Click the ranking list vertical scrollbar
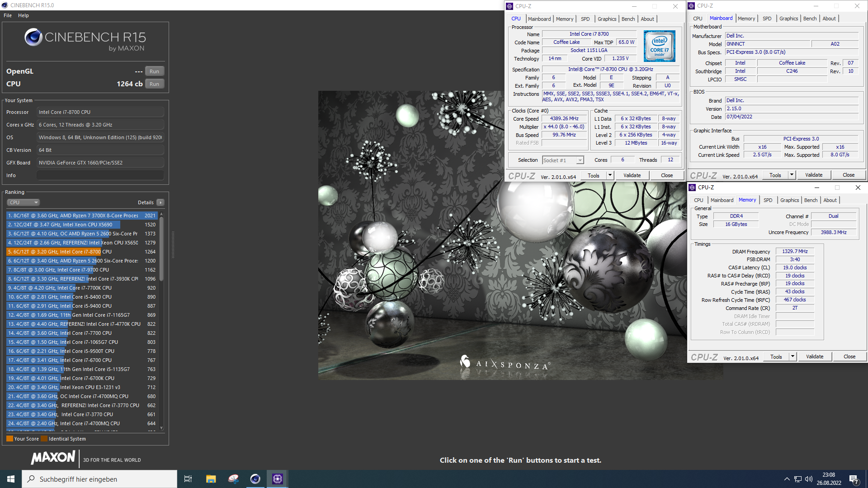Screen dimensions: 868x488 [x=161, y=249]
